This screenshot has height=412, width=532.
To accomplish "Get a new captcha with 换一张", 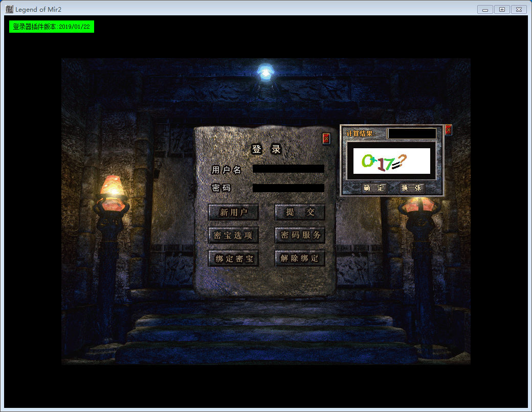I will click(x=412, y=188).
